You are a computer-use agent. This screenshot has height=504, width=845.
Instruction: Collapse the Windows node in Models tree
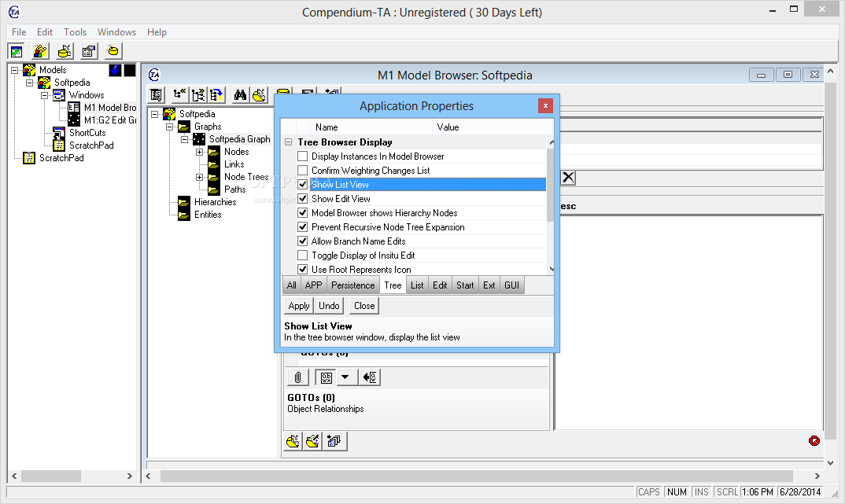[x=45, y=95]
